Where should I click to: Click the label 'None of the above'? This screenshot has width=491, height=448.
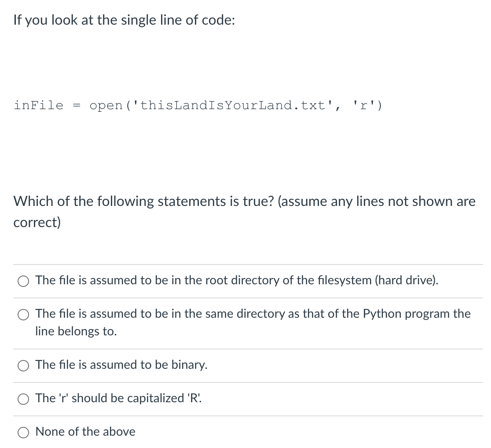click(85, 432)
